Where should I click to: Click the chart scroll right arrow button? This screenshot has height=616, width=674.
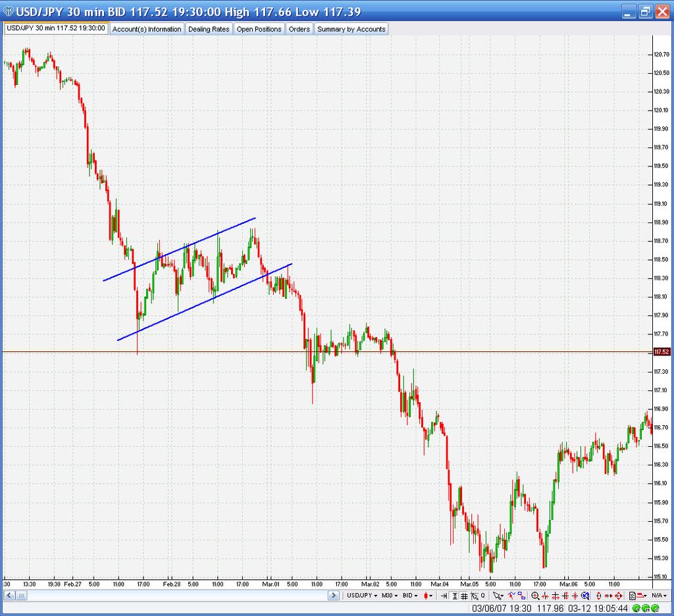(333, 596)
